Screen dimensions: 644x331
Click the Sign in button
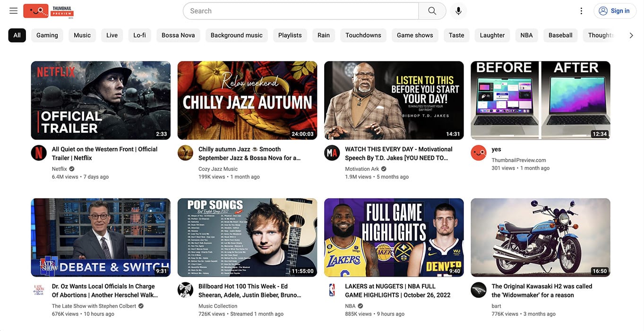pyautogui.click(x=615, y=10)
